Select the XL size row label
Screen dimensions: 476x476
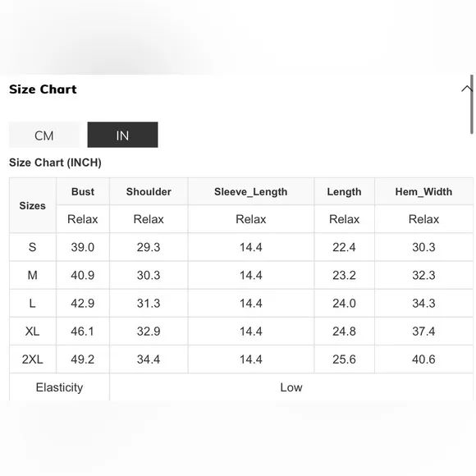(33, 332)
